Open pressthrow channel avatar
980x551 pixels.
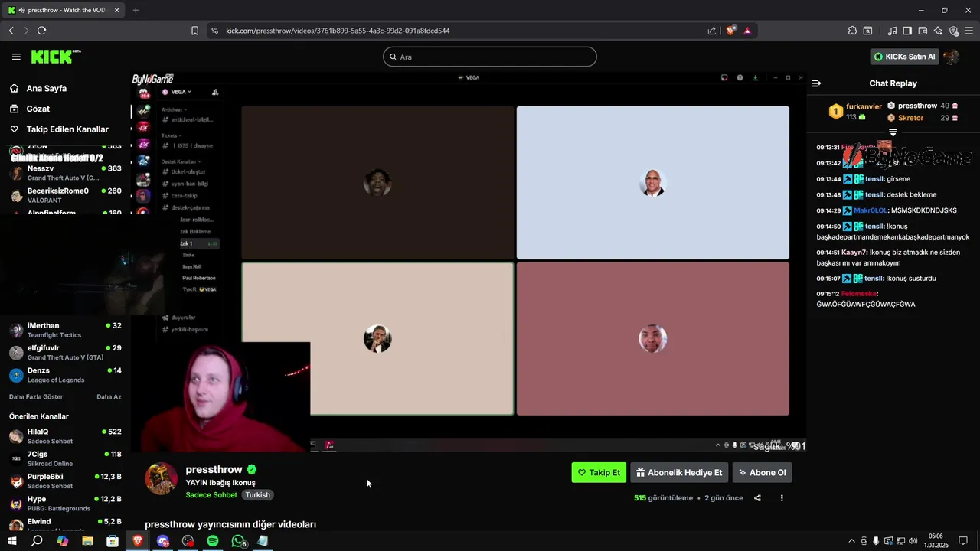pos(162,479)
